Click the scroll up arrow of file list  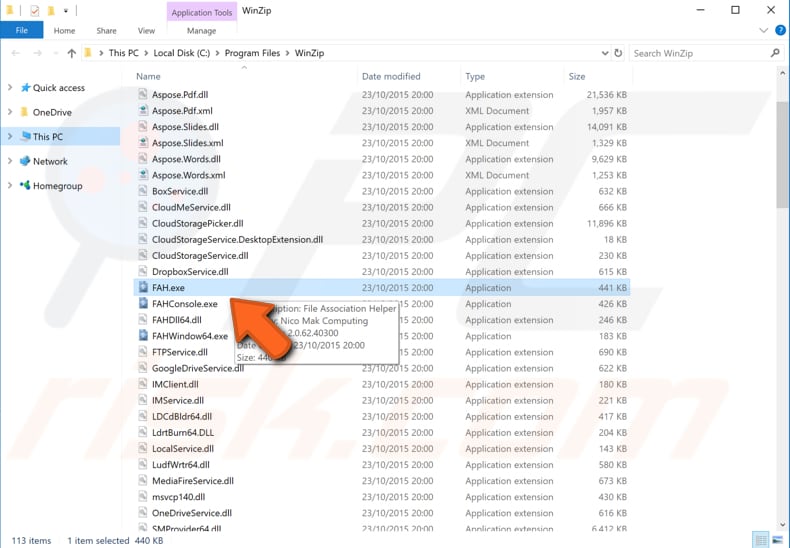click(x=782, y=74)
